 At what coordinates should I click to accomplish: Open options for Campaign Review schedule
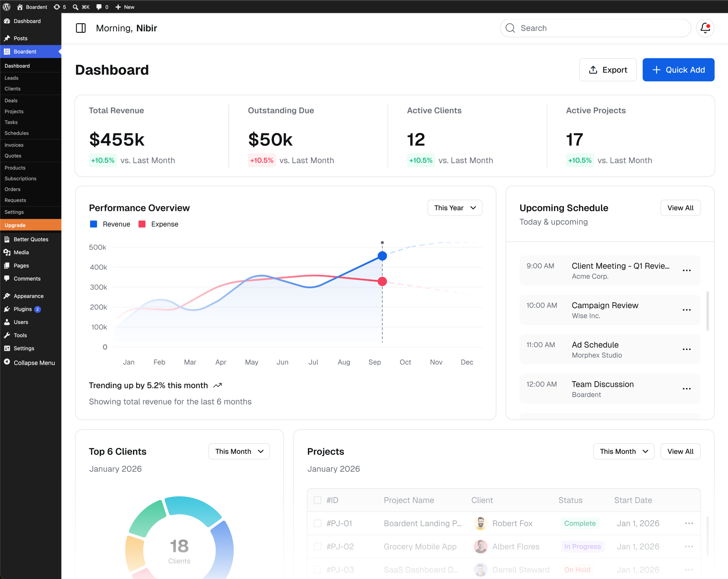[x=686, y=310]
